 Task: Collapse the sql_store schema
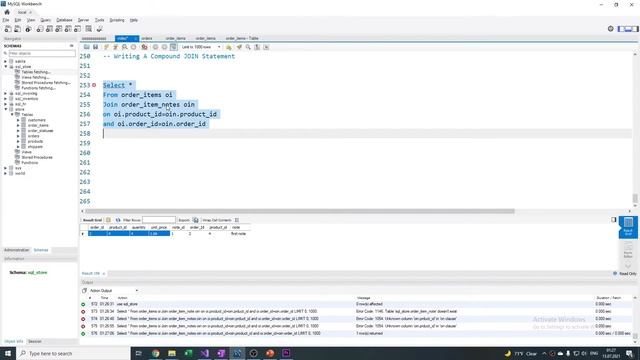click(x=6, y=67)
